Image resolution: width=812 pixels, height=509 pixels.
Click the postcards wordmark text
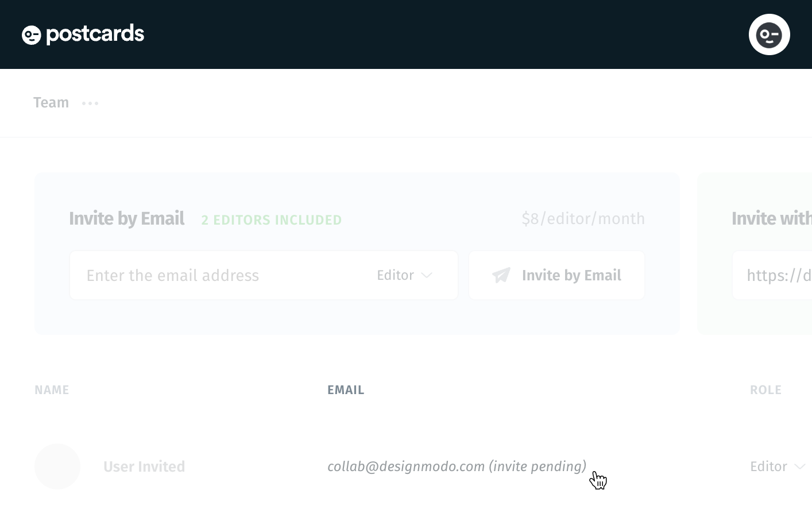pyautogui.click(x=95, y=34)
